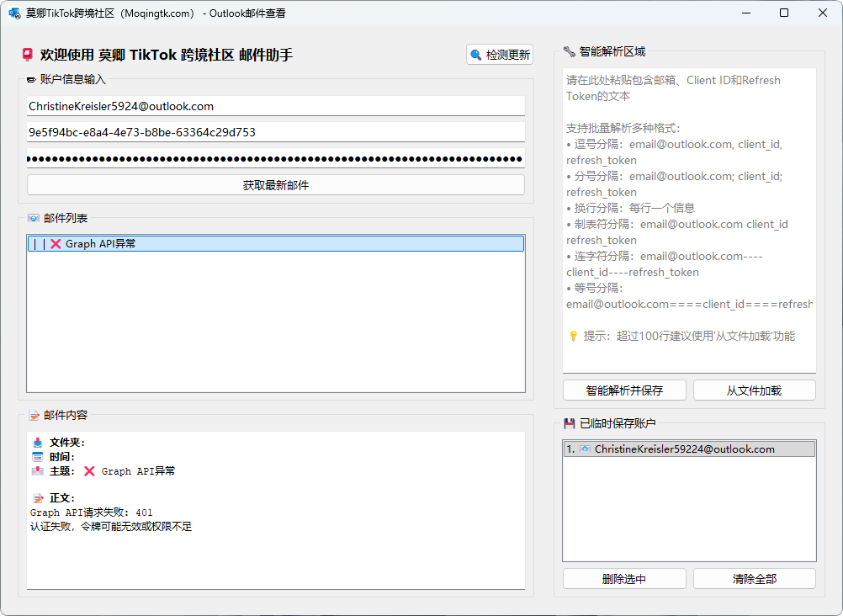Click 智能解析并保存 button
The image size is (843, 616).
click(624, 390)
